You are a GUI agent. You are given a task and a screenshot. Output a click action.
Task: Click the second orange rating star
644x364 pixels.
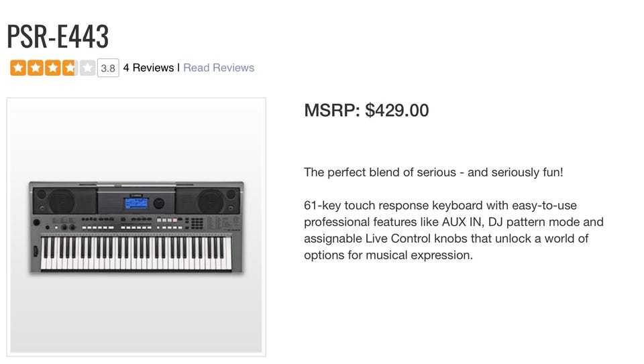point(36,68)
